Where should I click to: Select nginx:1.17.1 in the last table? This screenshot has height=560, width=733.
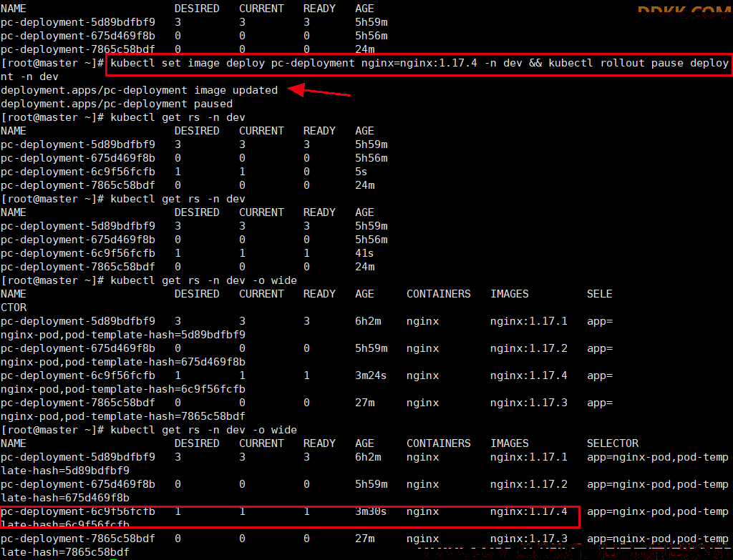point(529,457)
